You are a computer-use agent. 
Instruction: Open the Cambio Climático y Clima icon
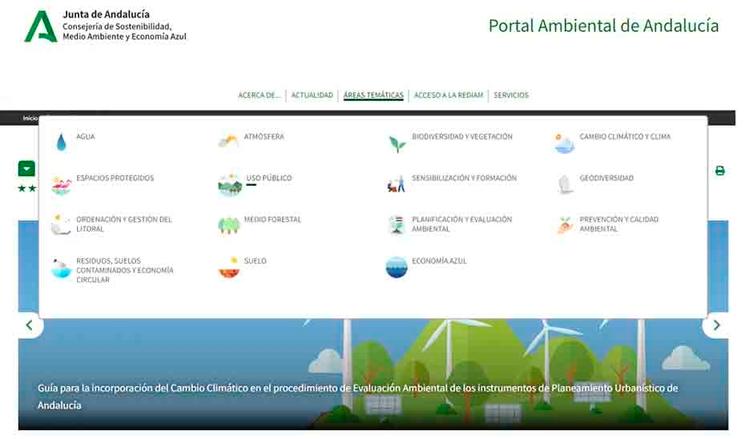tap(564, 143)
